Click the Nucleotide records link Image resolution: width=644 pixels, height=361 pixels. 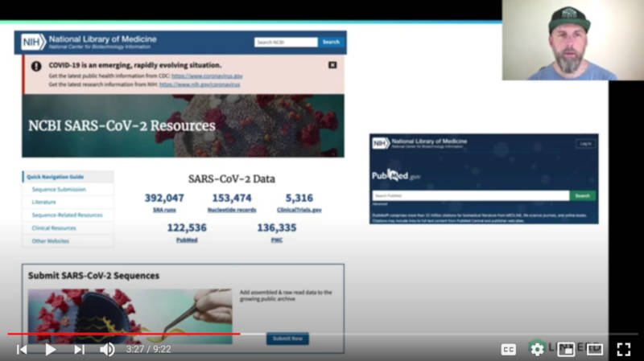[x=232, y=210]
